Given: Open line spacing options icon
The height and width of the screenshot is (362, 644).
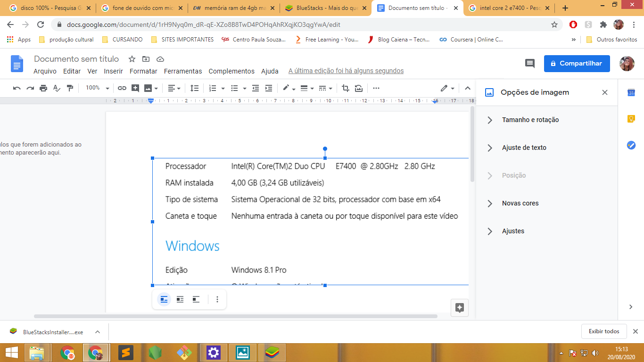Looking at the screenshot, I should coord(194,88).
